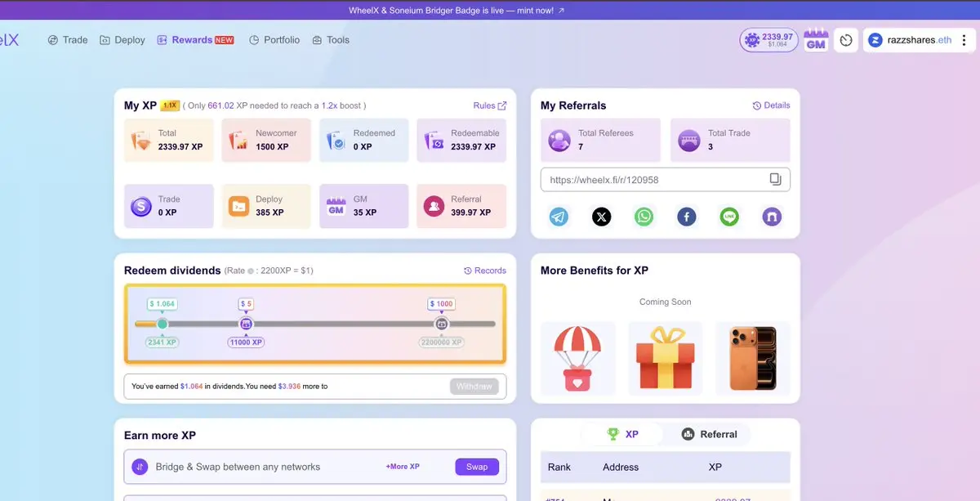This screenshot has height=501, width=980.
Task: Click the Total Referees avatar icon
Action: pyautogui.click(x=559, y=140)
